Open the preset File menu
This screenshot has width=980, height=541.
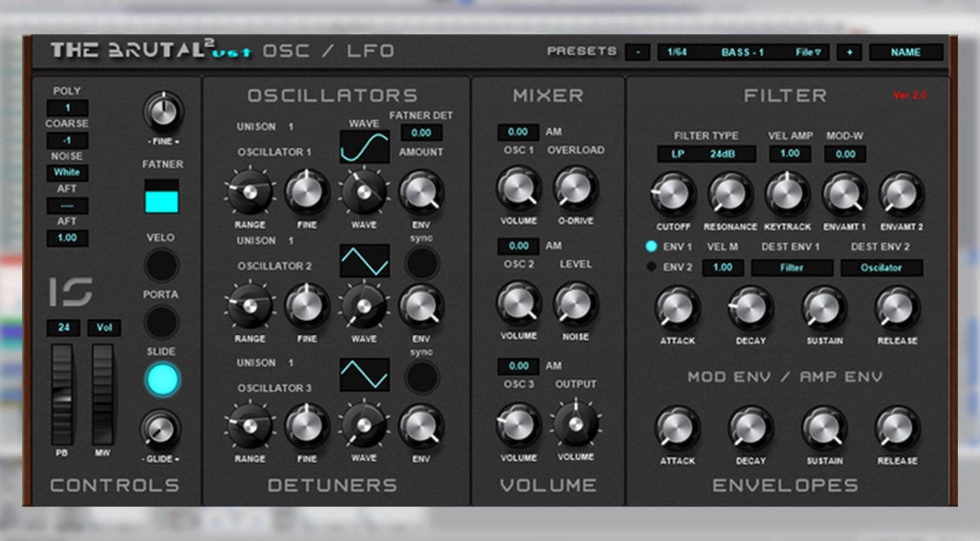[808, 52]
